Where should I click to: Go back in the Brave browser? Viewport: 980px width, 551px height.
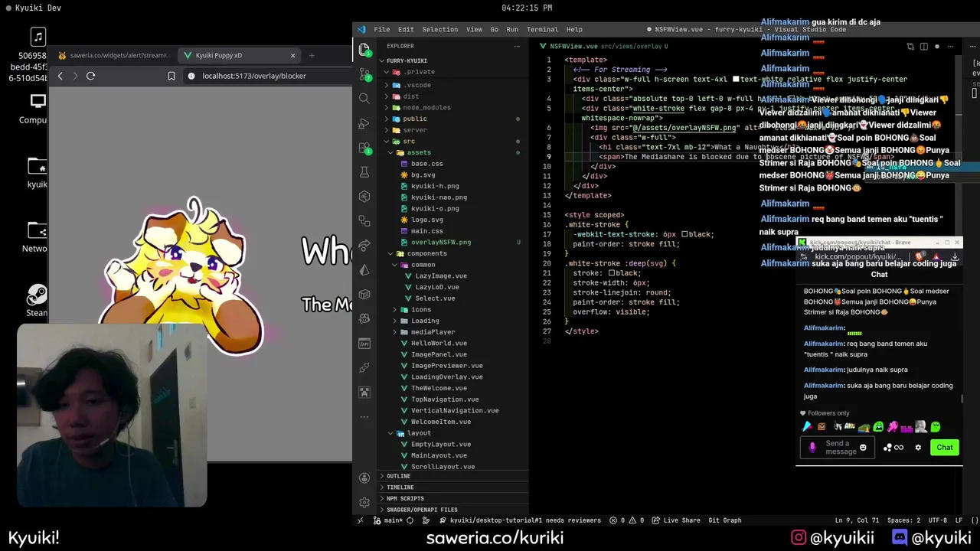[x=60, y=76]
